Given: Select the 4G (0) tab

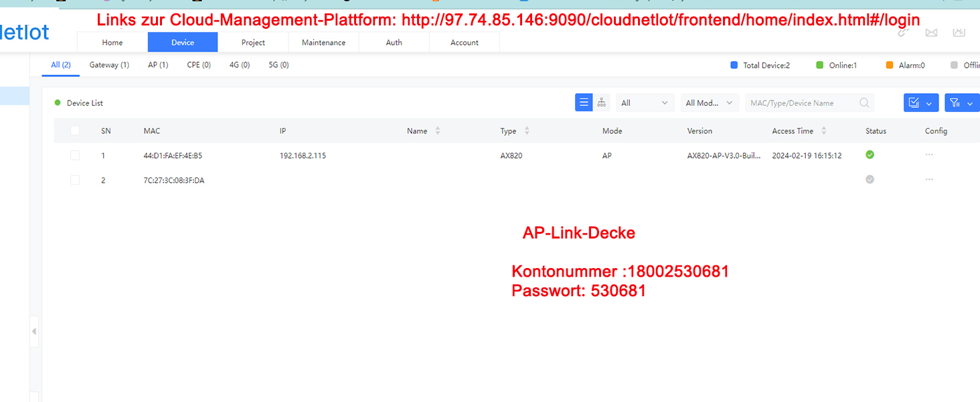Looking at the screenshot, I should [x=240, y=65].
